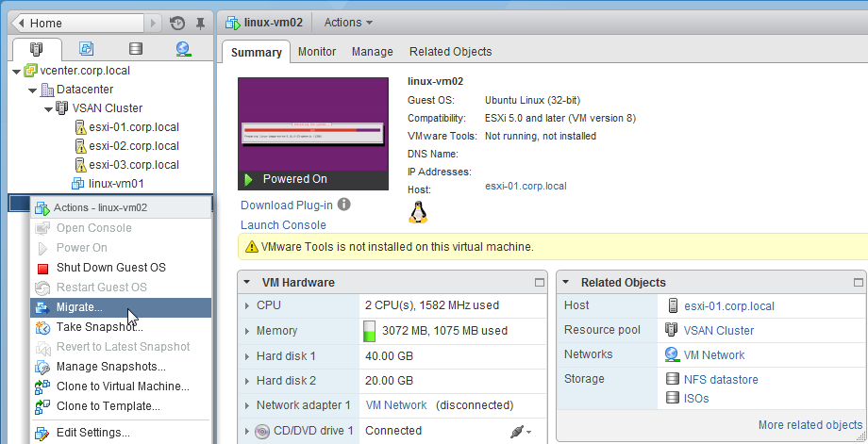This screenshot has width=868, height=444.
Task: Collapse the Datacenter tree node
Action: [33, 90]
